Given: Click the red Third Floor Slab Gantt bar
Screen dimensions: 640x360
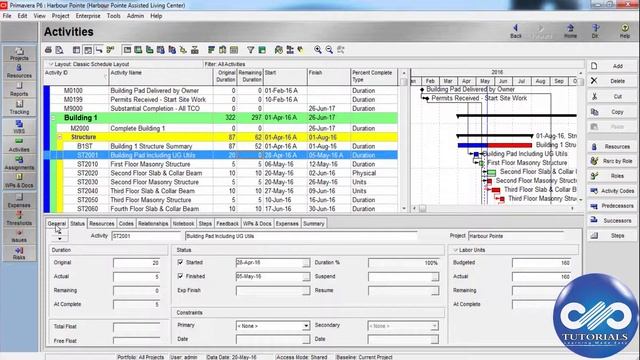Looking at the screenshot, I should 496,190.
